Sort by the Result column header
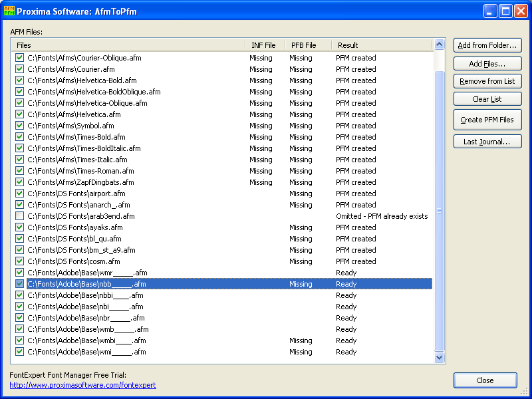Image resolution: width=532 pixels, height=399 pixels. (x=381, y=45)
